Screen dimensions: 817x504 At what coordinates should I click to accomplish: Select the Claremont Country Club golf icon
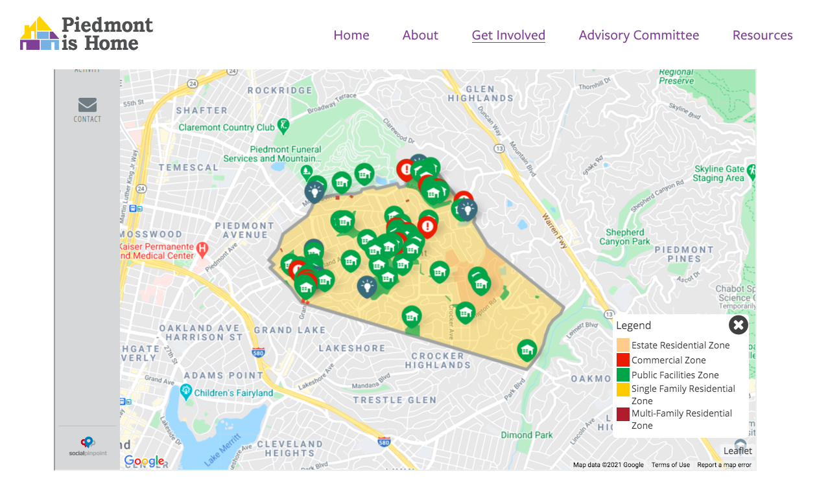[x=283, y=124]
